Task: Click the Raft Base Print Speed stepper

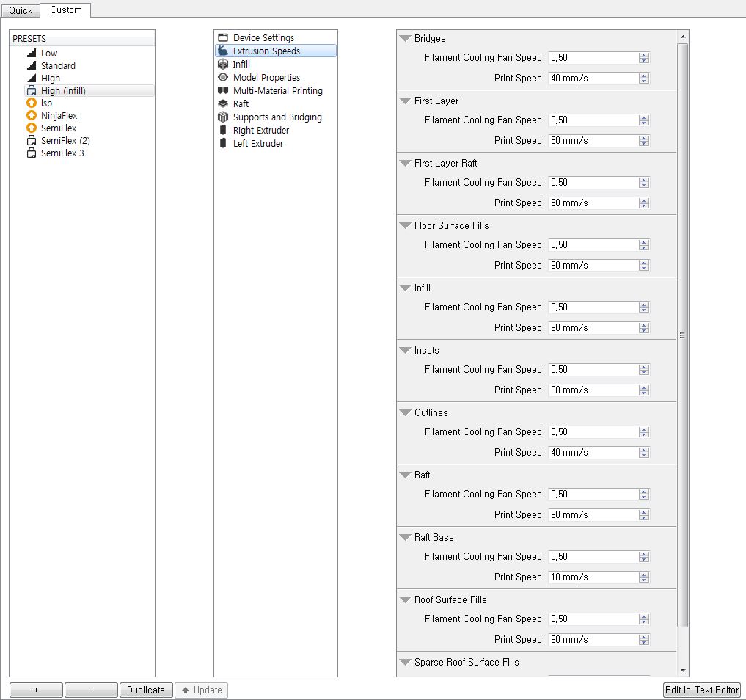Action: 644,577
